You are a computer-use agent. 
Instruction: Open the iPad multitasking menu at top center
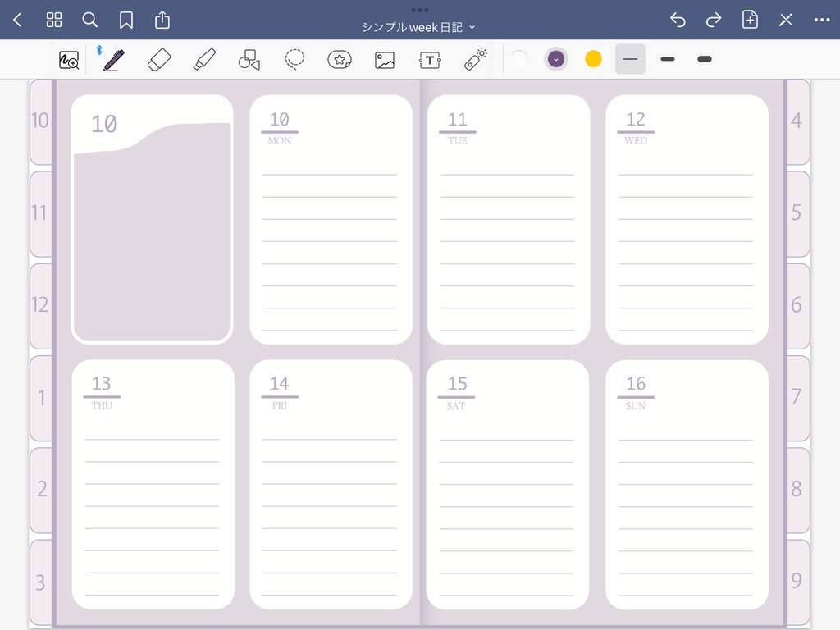point(419,10)
